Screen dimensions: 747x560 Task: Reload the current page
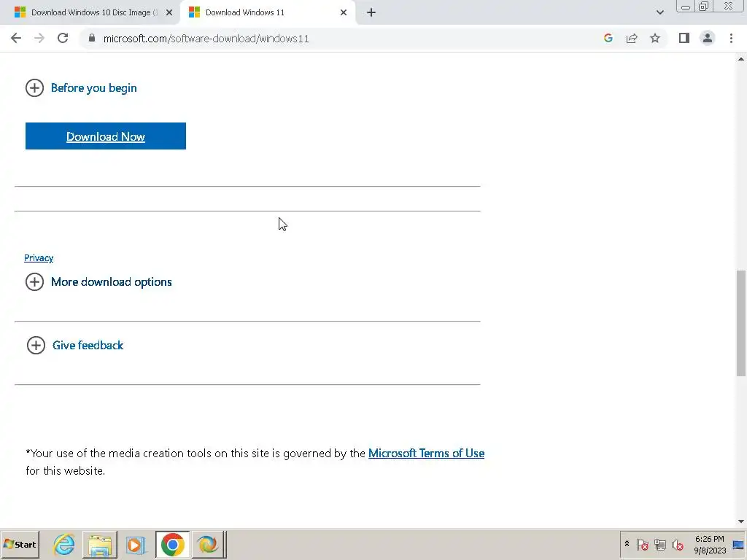63,38
